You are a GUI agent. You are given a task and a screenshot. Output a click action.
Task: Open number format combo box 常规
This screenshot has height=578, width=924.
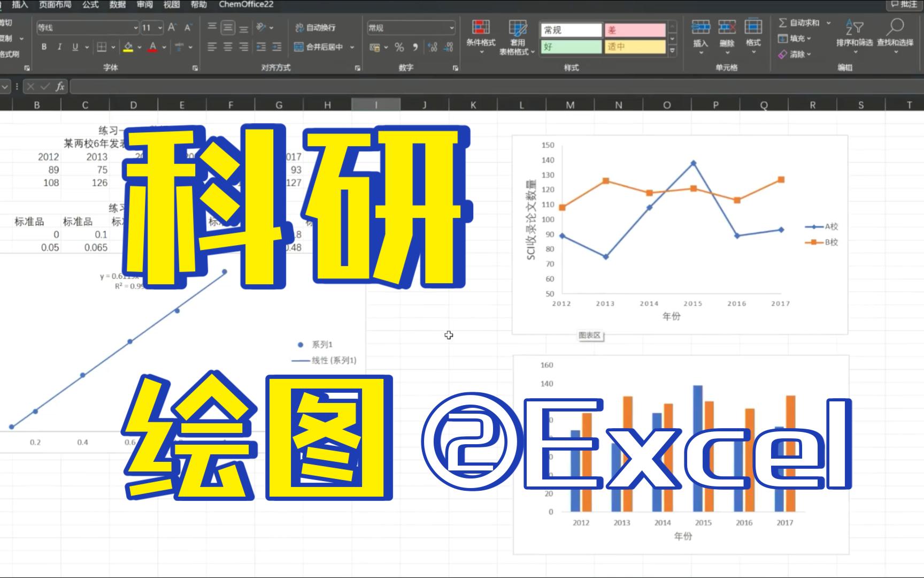tap(411, 27)
